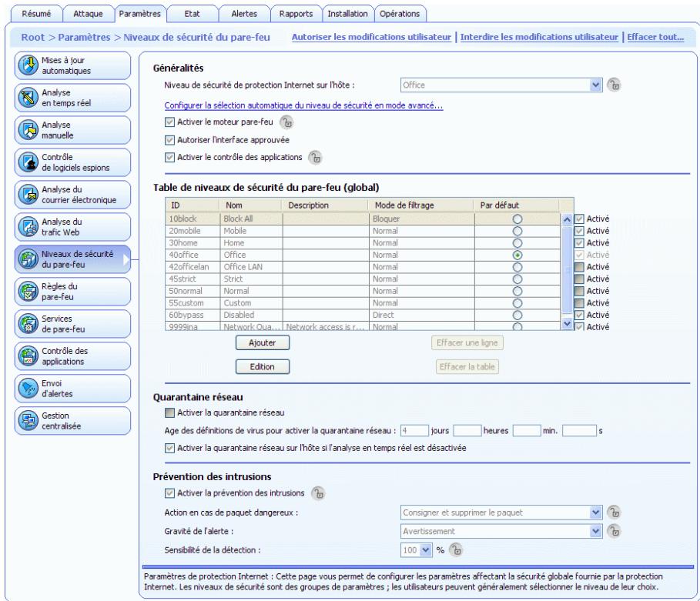Viewport: 700px width, 601px height.
Task: Click the Effacer tout link
Action: tap(655, 37)
